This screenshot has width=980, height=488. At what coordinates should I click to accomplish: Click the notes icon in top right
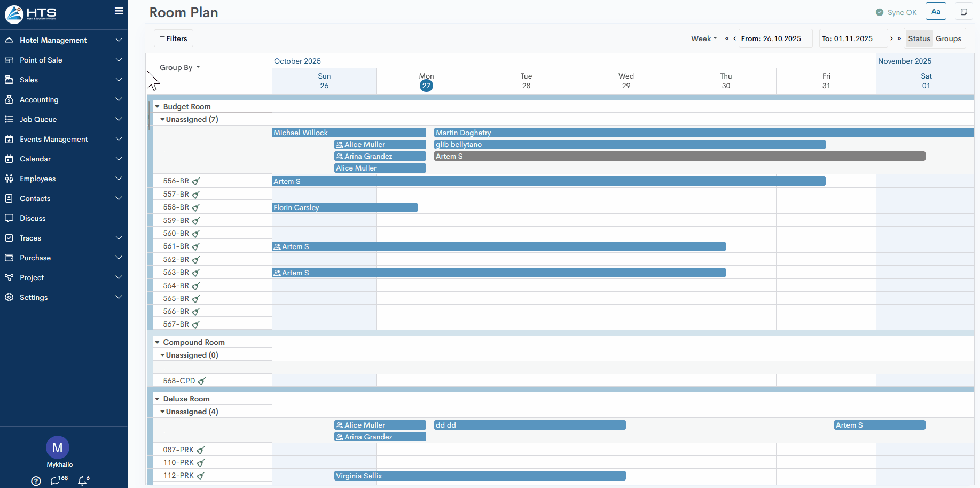[963, 12]
